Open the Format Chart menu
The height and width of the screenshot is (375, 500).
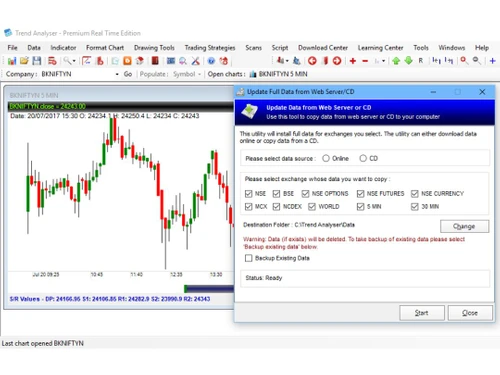[105, 48]
